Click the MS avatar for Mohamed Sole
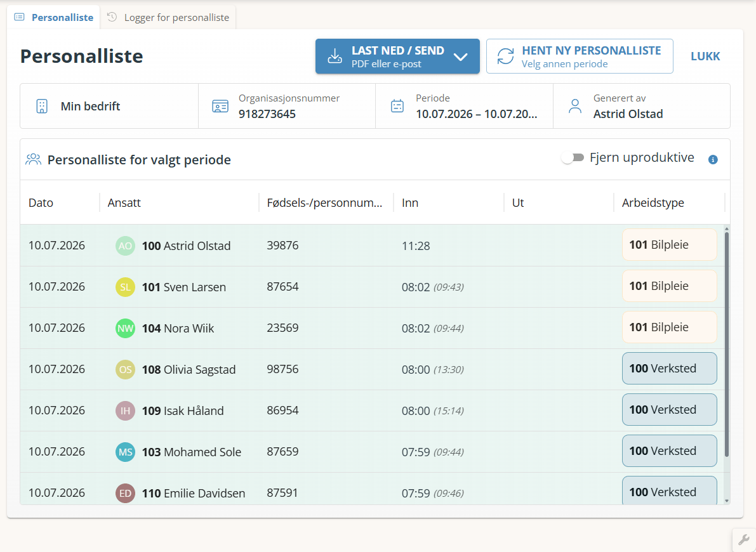The height and width of the screenshot is (552, 756). 125,452
